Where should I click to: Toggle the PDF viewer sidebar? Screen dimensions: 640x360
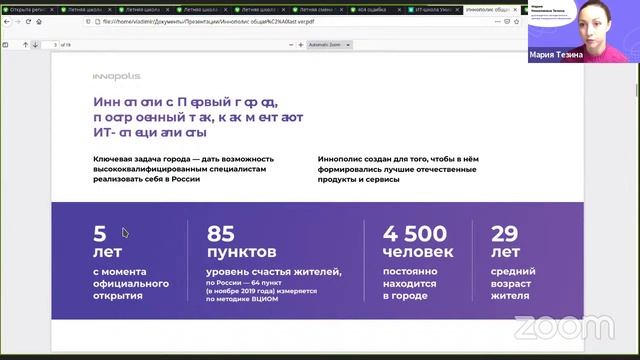(x=5, y=45)
